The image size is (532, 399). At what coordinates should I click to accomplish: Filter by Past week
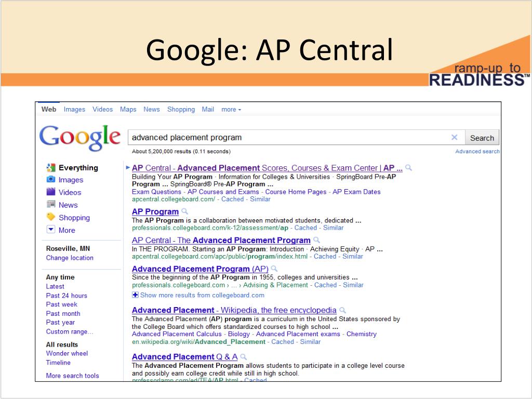[x=62, y=304]
